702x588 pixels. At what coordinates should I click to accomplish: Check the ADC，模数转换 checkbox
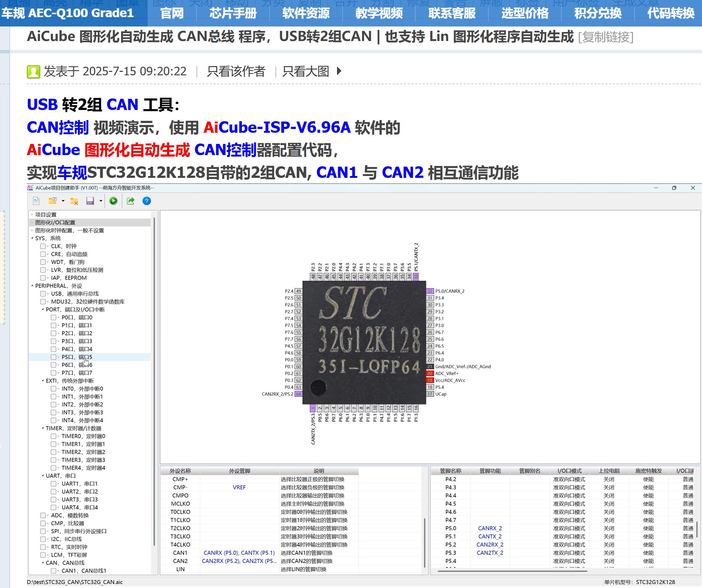click(43, 515)
